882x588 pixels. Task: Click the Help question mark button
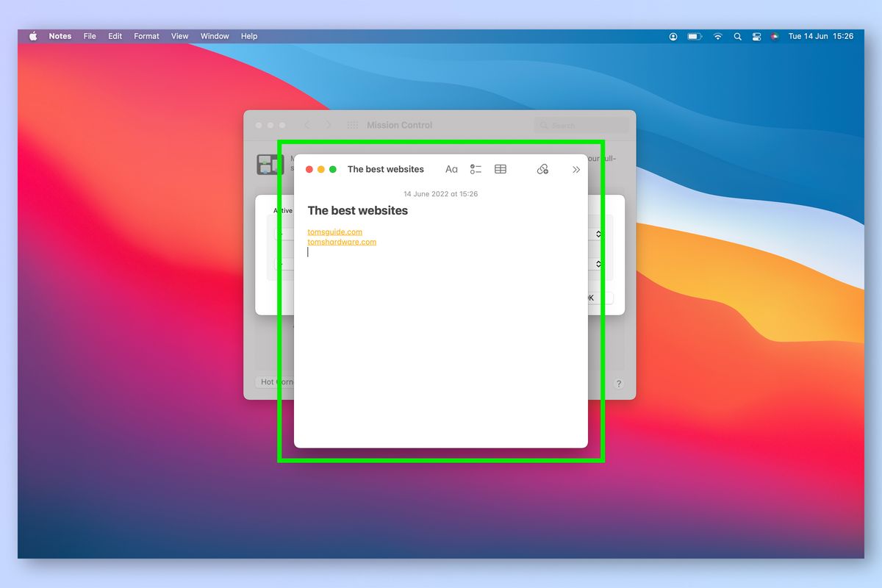coord(618,383)
